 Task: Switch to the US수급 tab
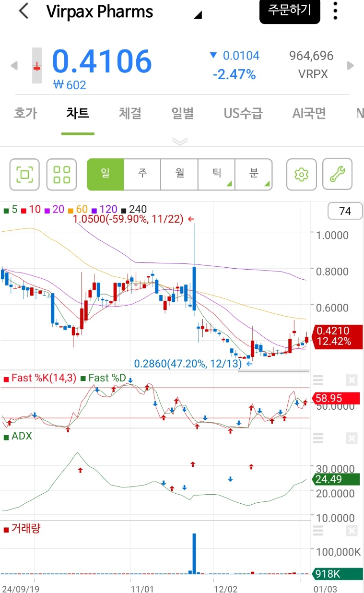[x=243, y=114]
